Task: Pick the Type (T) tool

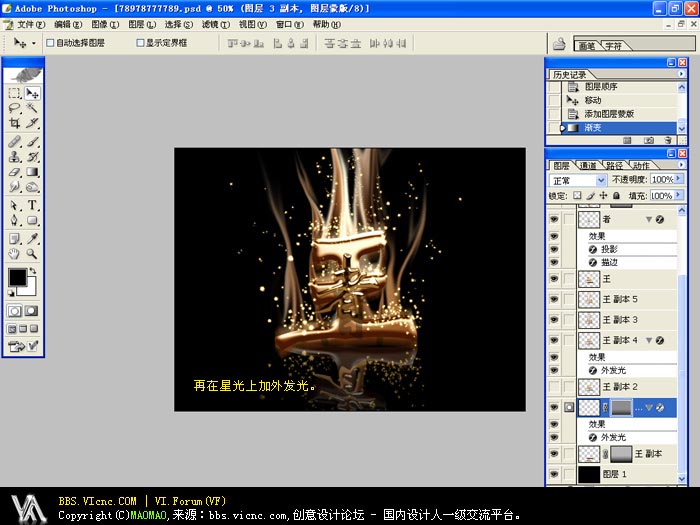Action: (33, 205)
